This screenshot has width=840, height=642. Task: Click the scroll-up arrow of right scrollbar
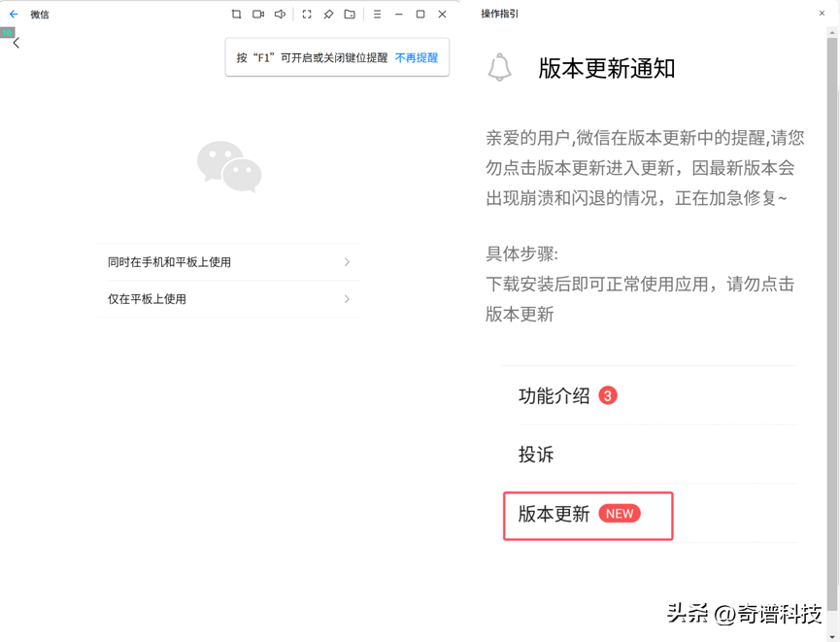pyautogui.click(x=832, y=33)
